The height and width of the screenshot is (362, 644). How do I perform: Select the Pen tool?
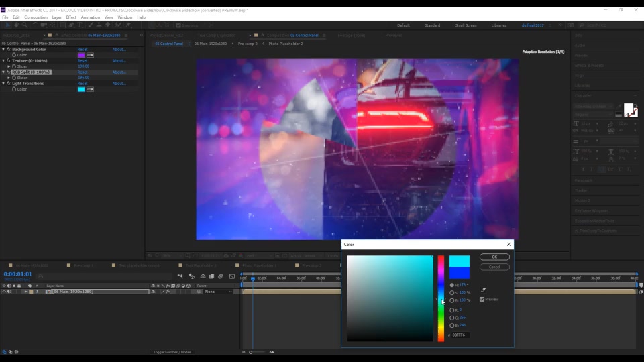(71, 25)
